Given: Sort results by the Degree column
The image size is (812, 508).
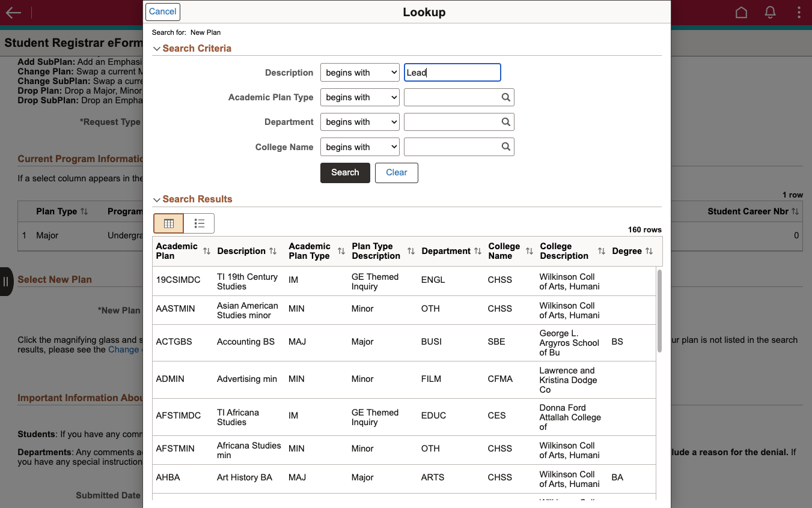Looking at the screenshot, I should coord(649,251).
